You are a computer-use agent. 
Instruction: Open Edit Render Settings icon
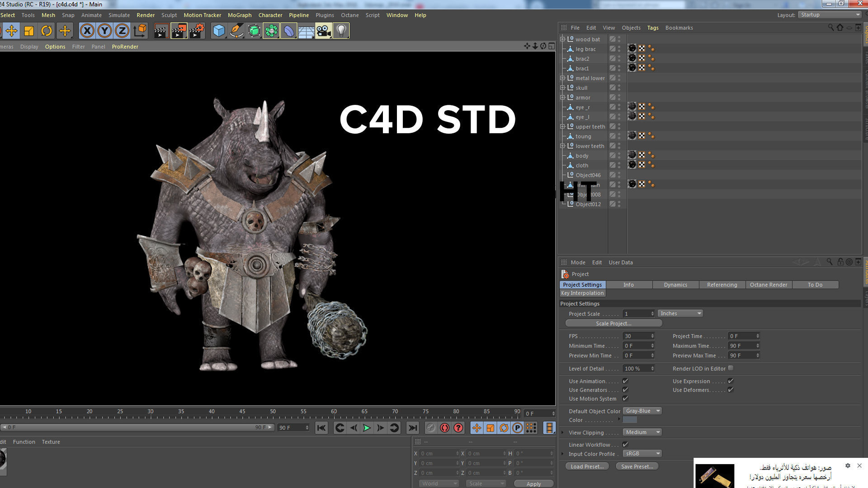197,31
